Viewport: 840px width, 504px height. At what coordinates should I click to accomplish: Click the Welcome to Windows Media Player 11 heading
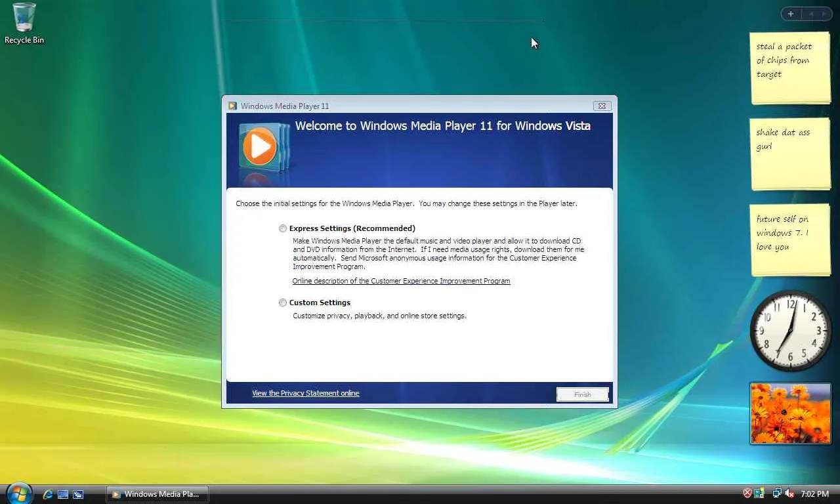[x=443, y=126]
